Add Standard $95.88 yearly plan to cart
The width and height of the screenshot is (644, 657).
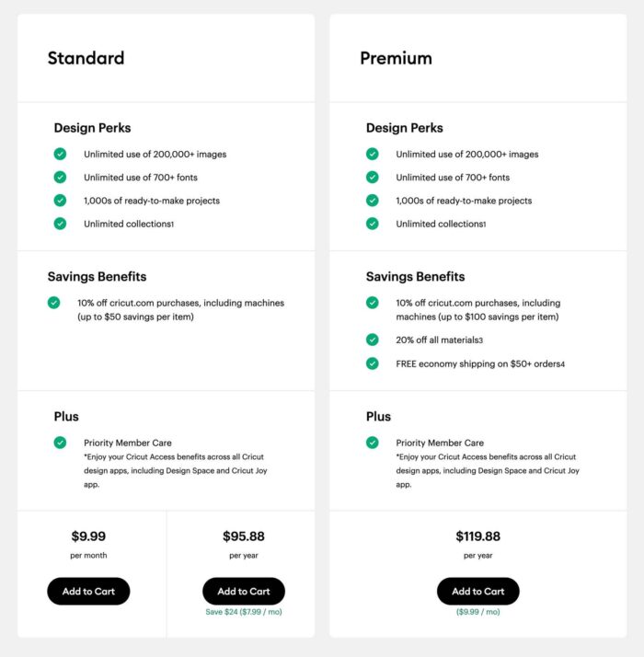(x=244, y=592)
